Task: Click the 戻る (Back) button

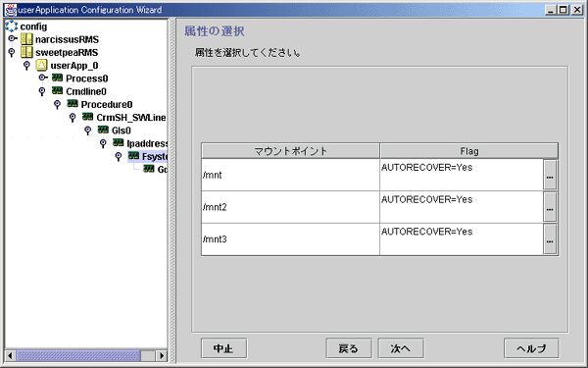Action: click(x=349, y=348)
